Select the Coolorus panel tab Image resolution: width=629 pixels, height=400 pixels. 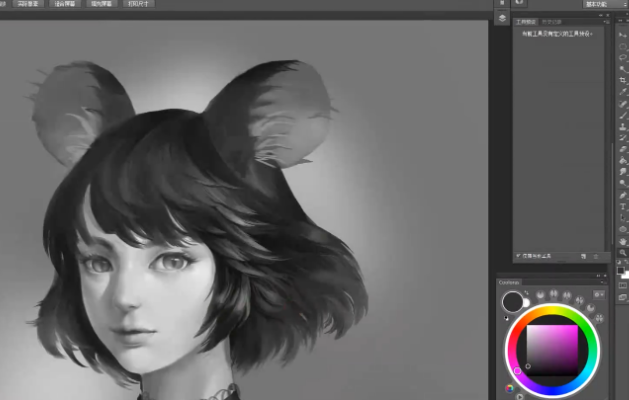pyautogui.click(x=509, y=282)
